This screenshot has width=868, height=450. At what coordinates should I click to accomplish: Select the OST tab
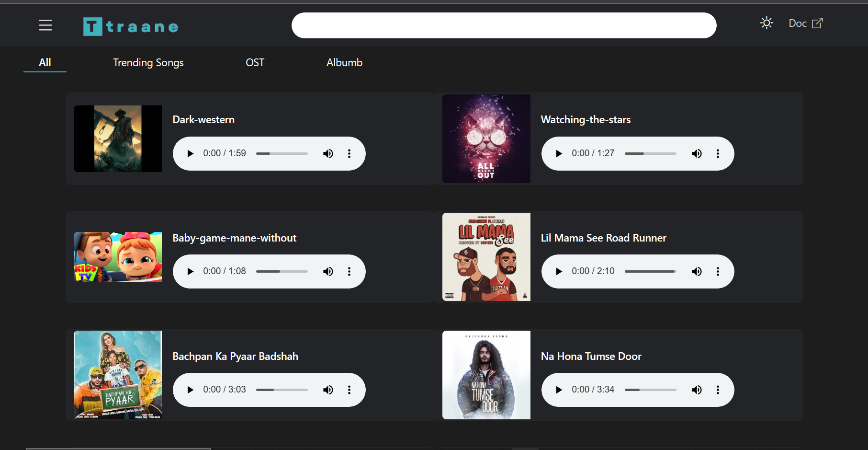255,63
